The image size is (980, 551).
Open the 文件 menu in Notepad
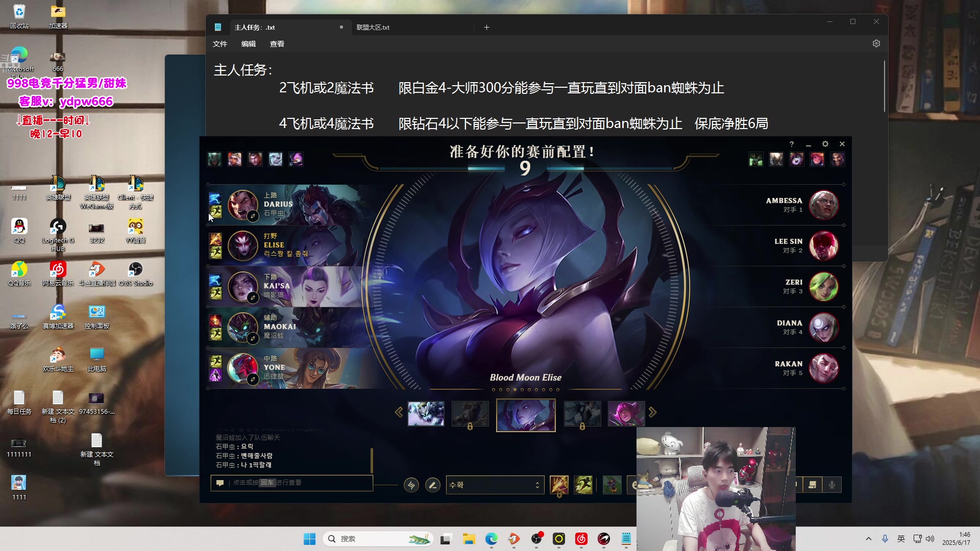coord(220,44)
